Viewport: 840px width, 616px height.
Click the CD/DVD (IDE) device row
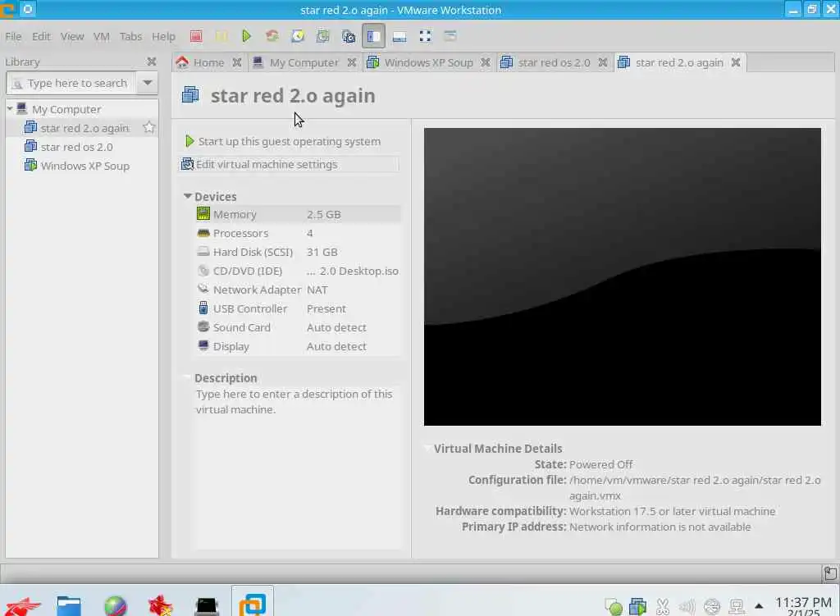pyautogui.click(x=298, y=271)
